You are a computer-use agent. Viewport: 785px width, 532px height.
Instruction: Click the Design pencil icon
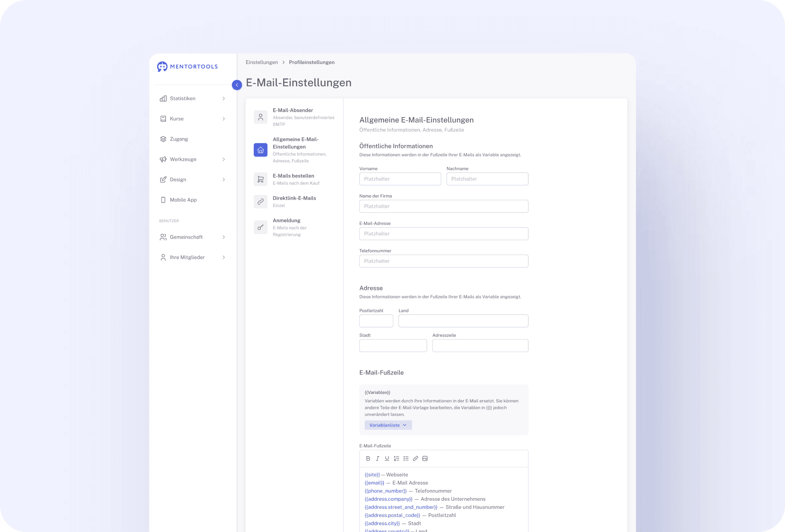pyautogui.click(x=163, y=179)
